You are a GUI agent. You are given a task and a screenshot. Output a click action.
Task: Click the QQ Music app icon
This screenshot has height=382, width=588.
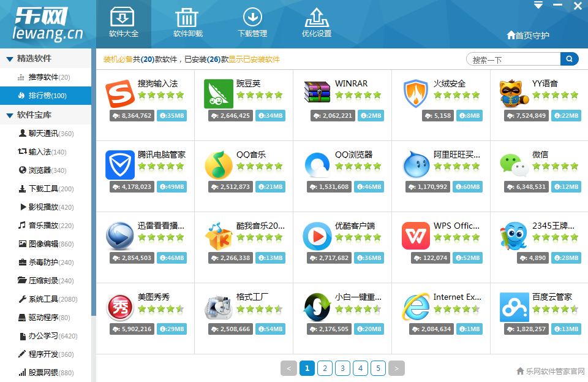click(218, 165)
